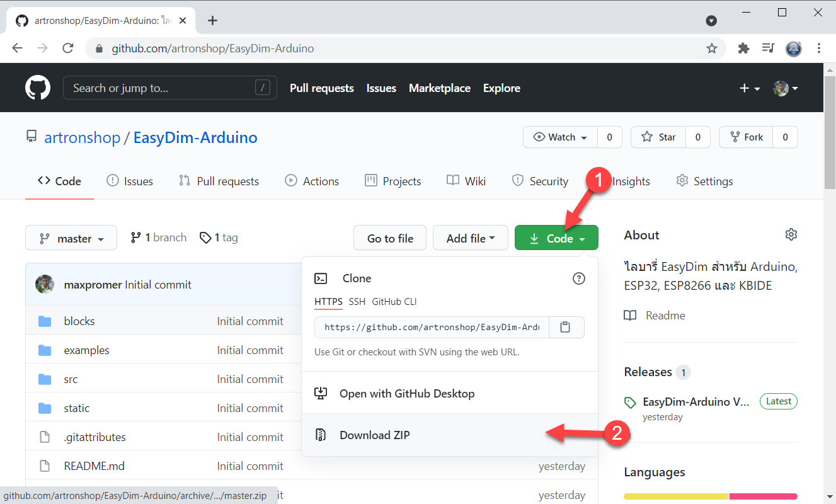This screenshot has width=836, height=504.
Task: Select the HTTPS clone tab
Action: [328, 302]
